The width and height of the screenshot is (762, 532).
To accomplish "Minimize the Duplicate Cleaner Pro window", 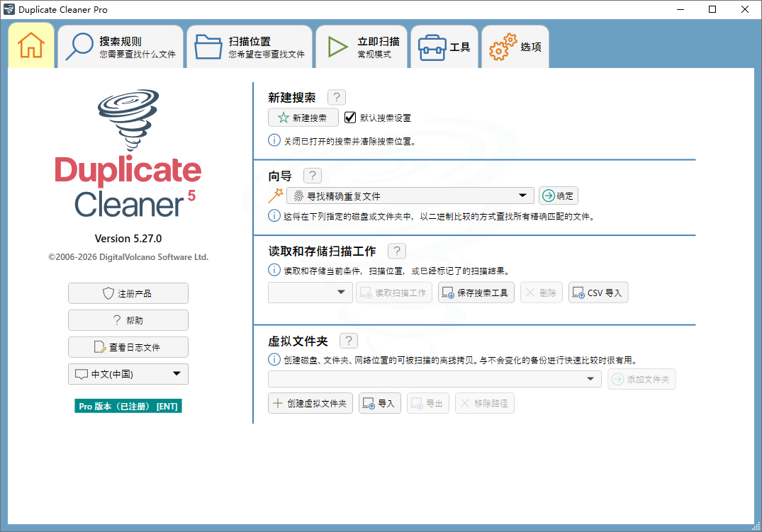I will pos(680,9).
